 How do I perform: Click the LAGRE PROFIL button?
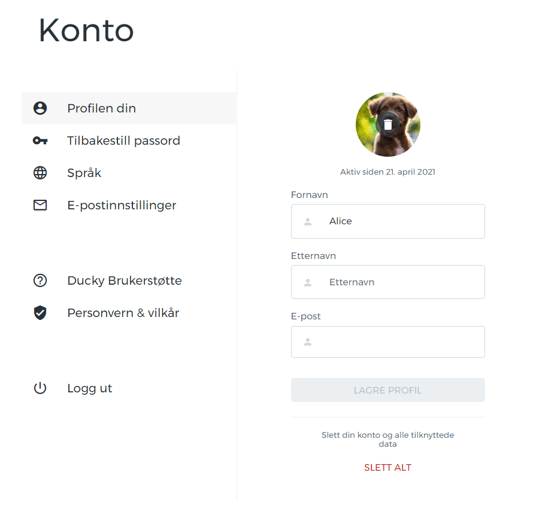point(388,390)
